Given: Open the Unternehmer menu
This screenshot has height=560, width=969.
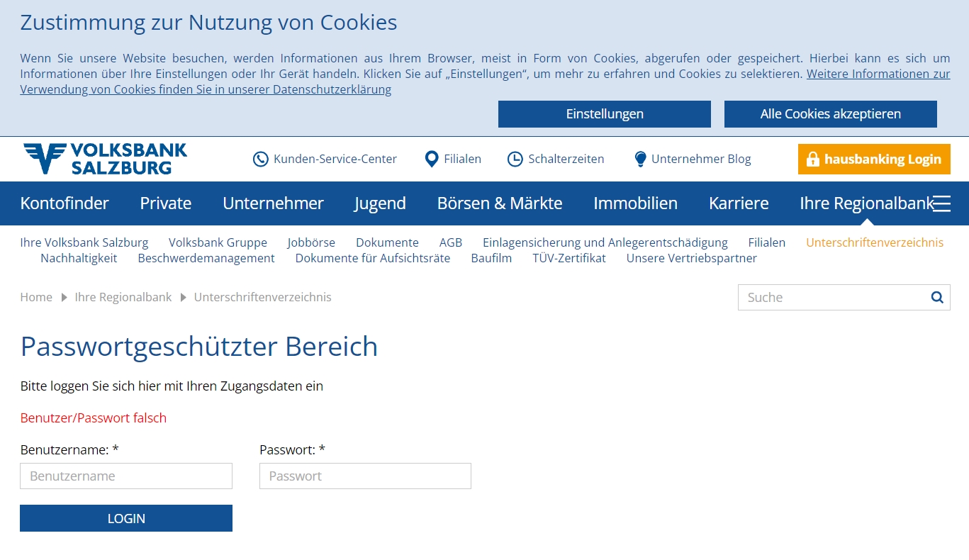Looking at the screenshot, I should click(273, 203).
